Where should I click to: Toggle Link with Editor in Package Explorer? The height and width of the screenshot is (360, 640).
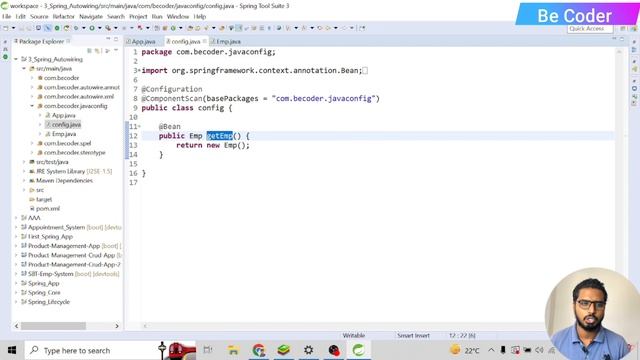tap(98, 51)
